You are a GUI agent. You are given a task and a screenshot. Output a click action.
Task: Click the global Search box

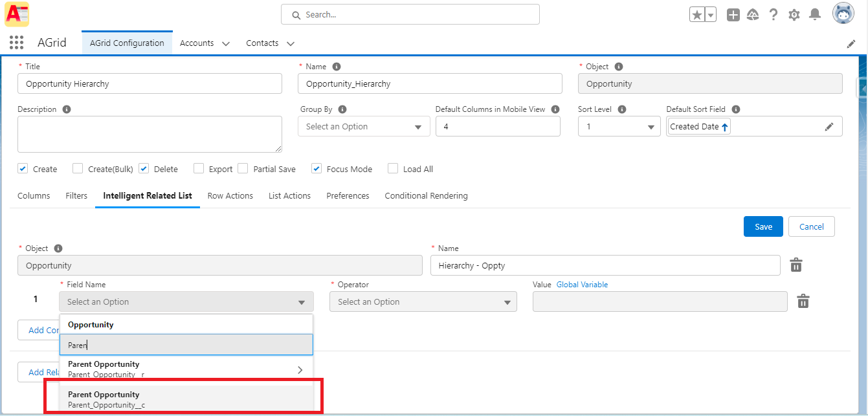pyautogui.click(x=410, y=14)
